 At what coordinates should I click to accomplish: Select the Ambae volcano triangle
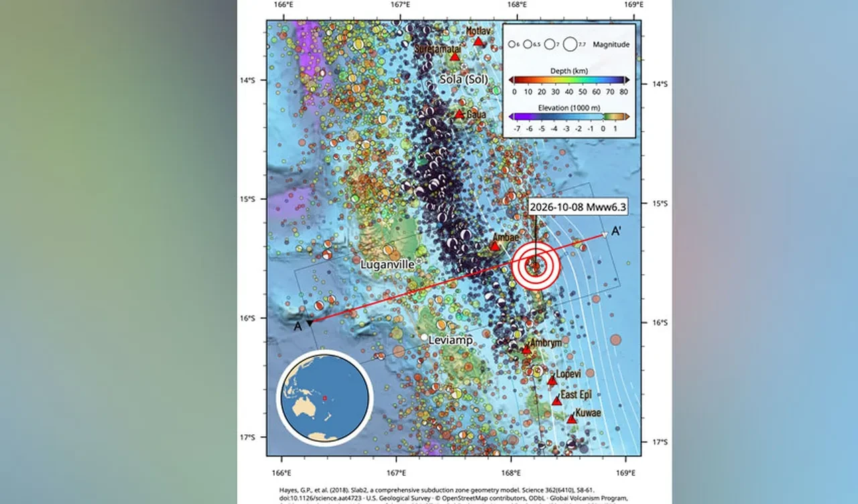495,246
